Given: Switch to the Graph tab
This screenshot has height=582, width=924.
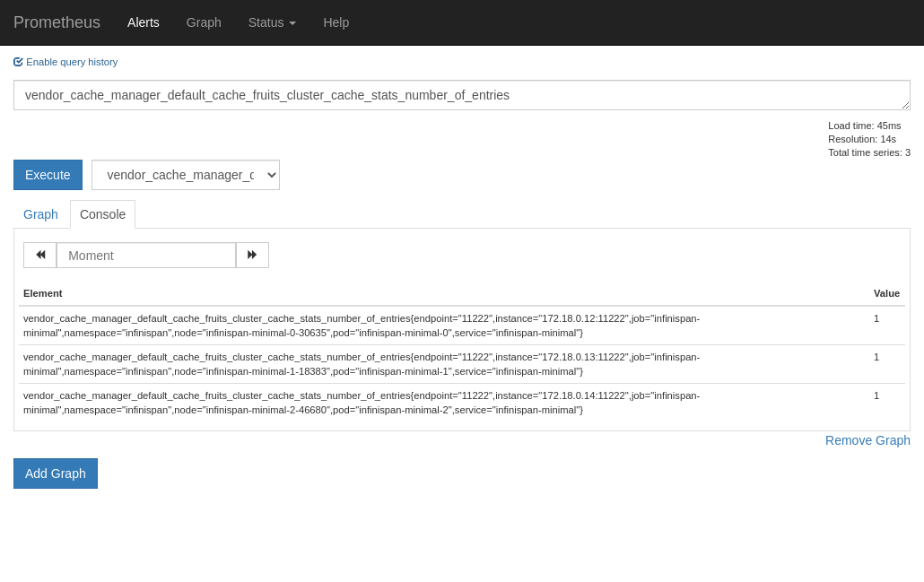Looking at the screenshot, I should (x=40, y=214).
